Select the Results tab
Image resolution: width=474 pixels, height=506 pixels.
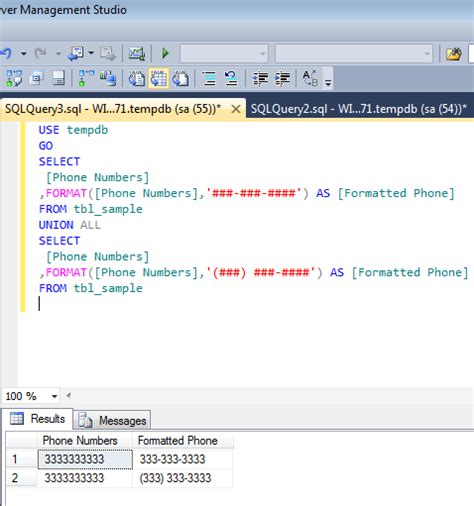38,419
